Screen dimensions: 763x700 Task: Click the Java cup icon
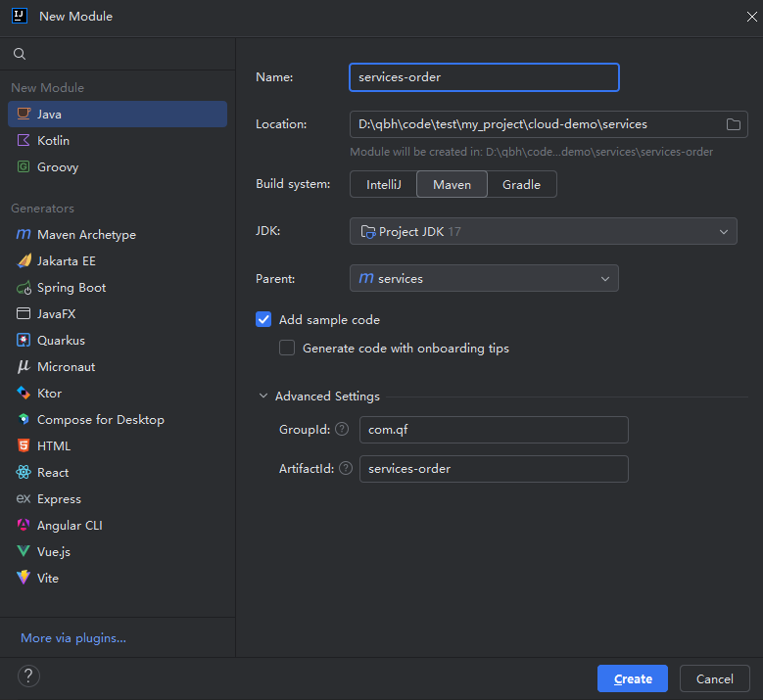tap(24, 114)
